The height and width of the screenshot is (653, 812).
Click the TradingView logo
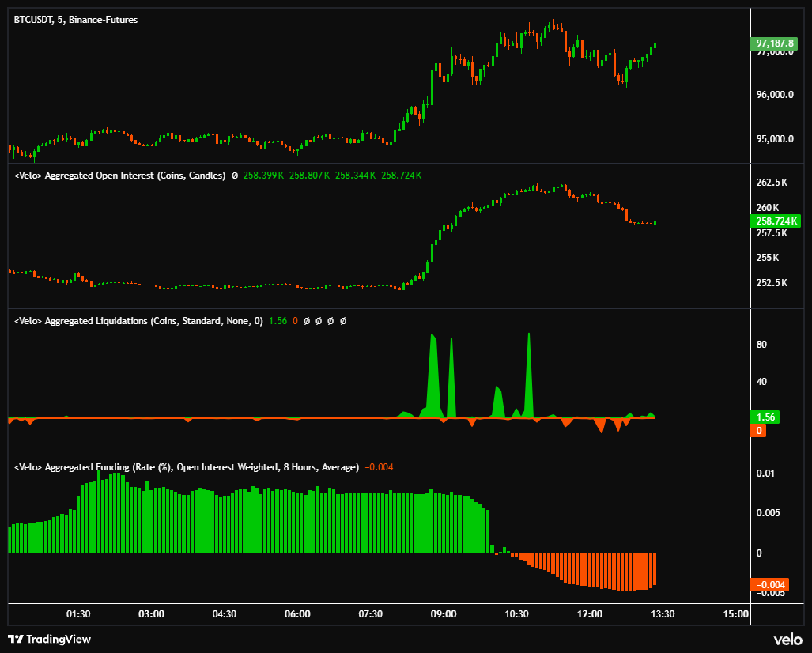click(x=50, y=639)
